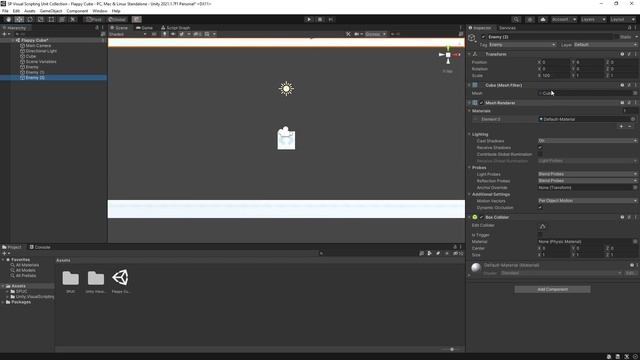640x360 pixels.
Task: Remove a material element with minus button
Action: point(630,127)
